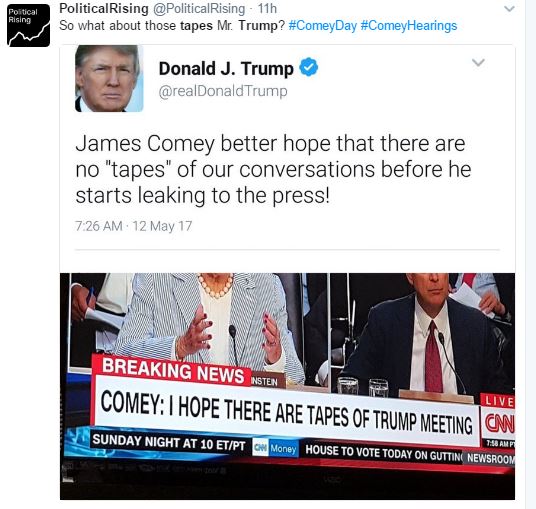Viewport: 536px width, 509px height.
Task: Open the @PoliticalRising handle link
Action: pyautogui.click(x=199, y=9)
